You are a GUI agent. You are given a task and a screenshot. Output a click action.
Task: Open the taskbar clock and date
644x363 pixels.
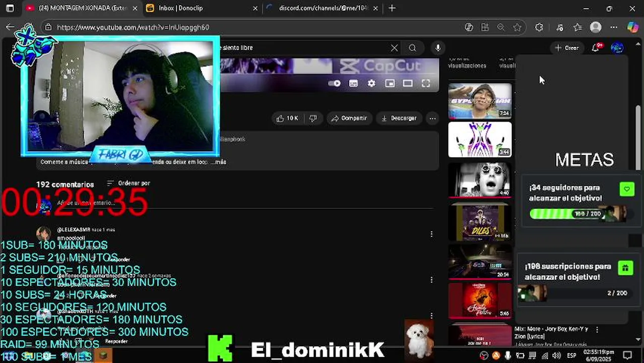[x=599, y=355]
